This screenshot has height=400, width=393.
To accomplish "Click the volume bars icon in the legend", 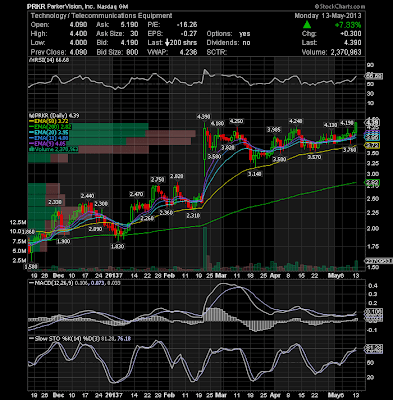I will click(31, 150).
